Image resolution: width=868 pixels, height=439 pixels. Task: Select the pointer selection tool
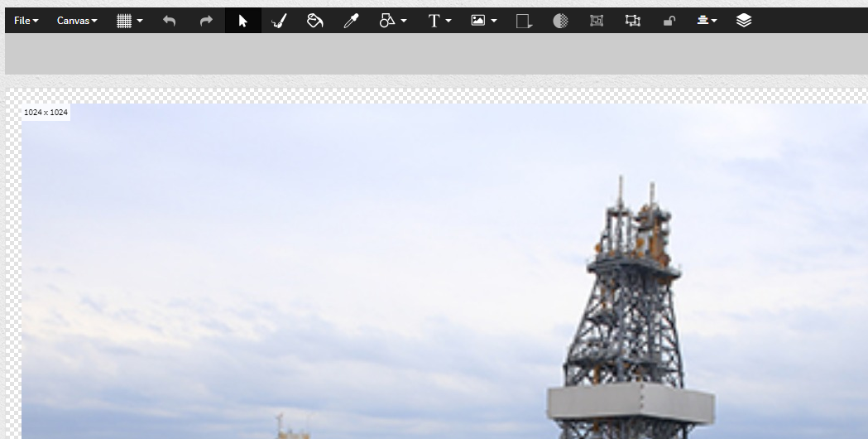tap(243, 21)
